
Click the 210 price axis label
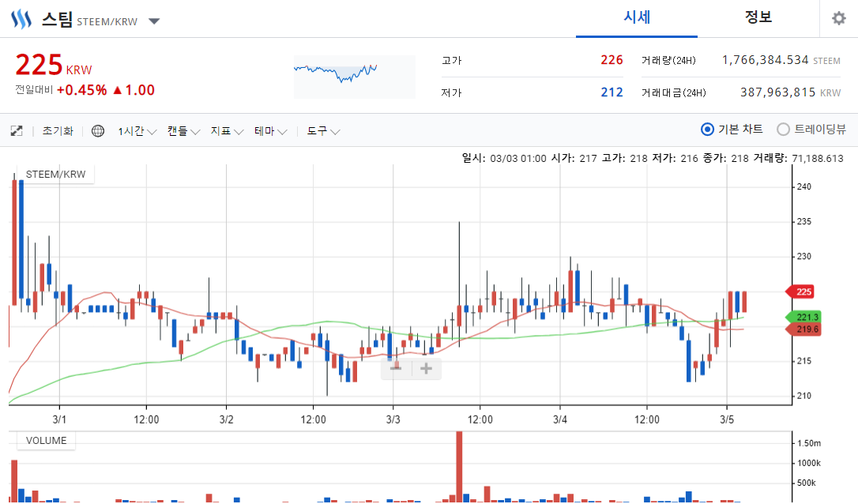[x=803, y=396]
